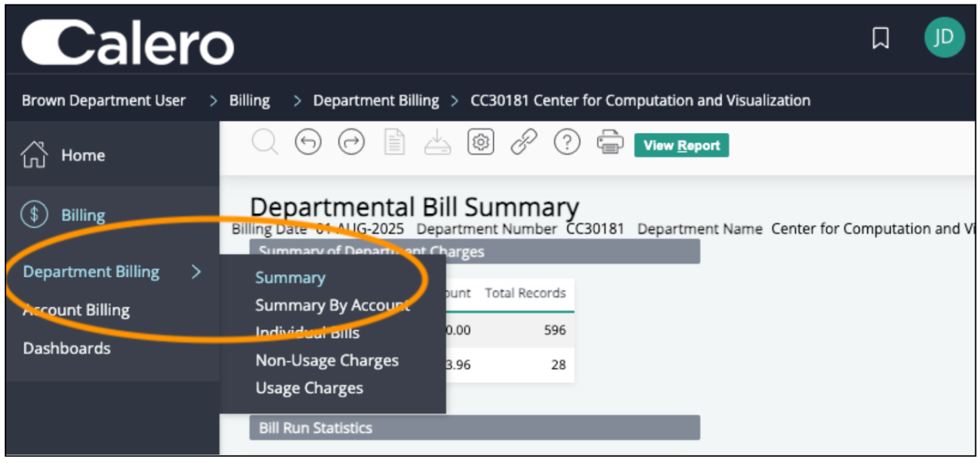Viewport: 980px width, 463px height.
Task: Click the Calero logo
Action: [128, 42]
